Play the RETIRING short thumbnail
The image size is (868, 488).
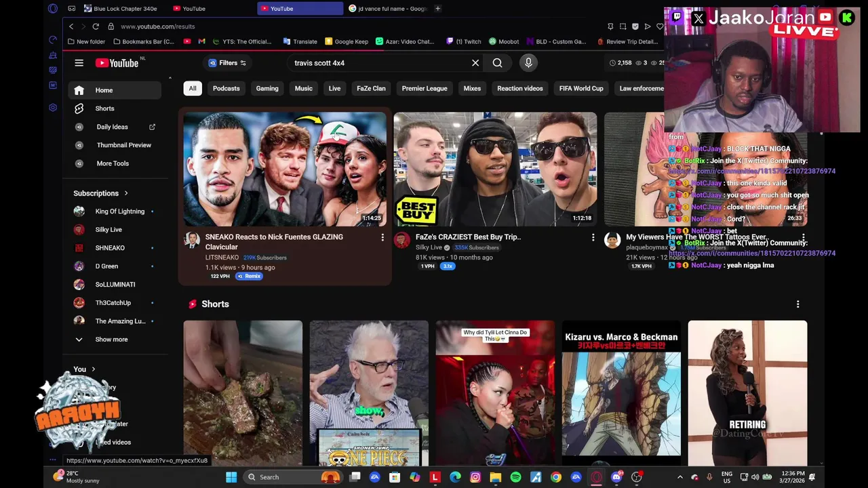click(x=747, y=393)
